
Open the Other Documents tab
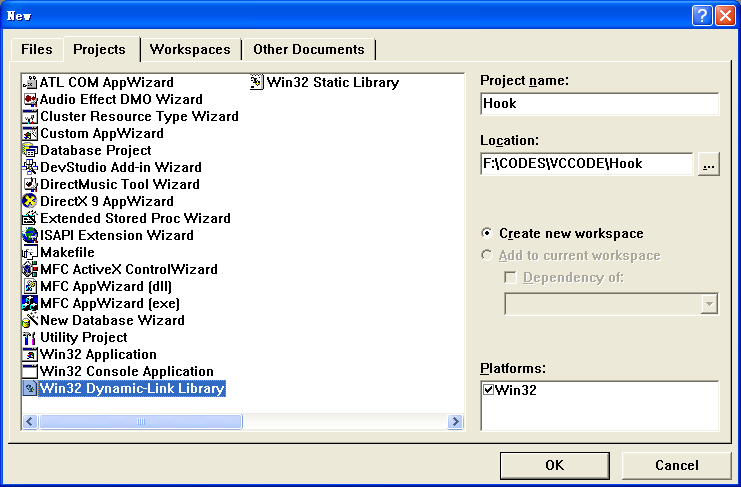tap(309, 49)
